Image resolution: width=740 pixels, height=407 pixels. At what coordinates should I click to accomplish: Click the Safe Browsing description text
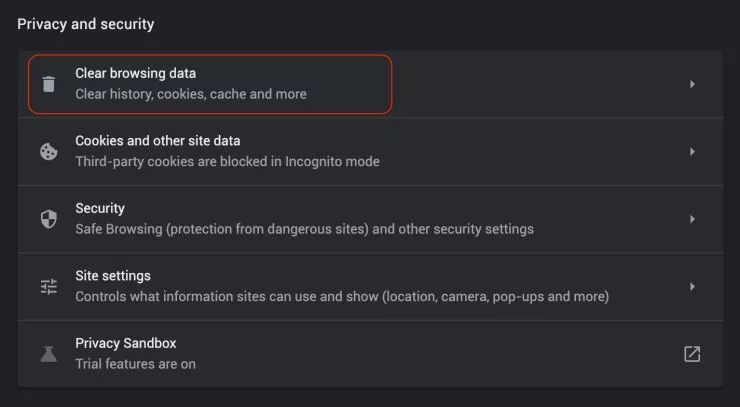point(304,229)
